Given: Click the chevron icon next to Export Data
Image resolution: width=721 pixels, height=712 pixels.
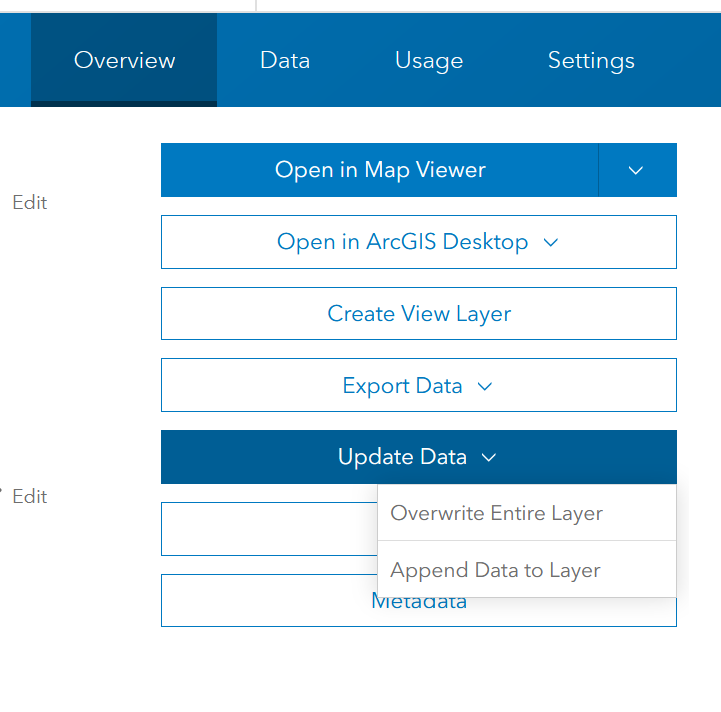Looking at the screenshot, I should tap(485, 386).
